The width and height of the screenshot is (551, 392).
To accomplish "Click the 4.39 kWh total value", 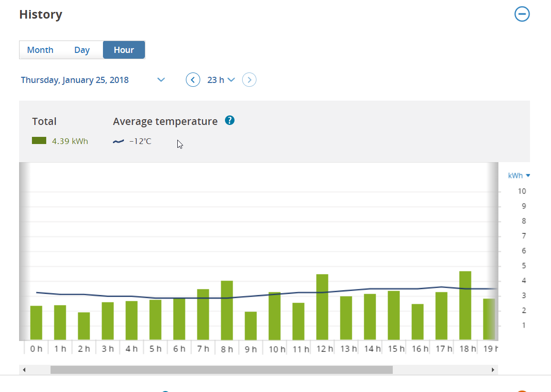I will pyautogui.click(x=70, y=141).
